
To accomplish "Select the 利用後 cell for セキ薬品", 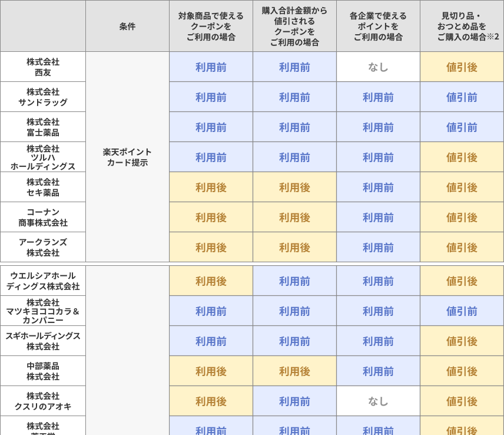I will [x=210, y=186].
